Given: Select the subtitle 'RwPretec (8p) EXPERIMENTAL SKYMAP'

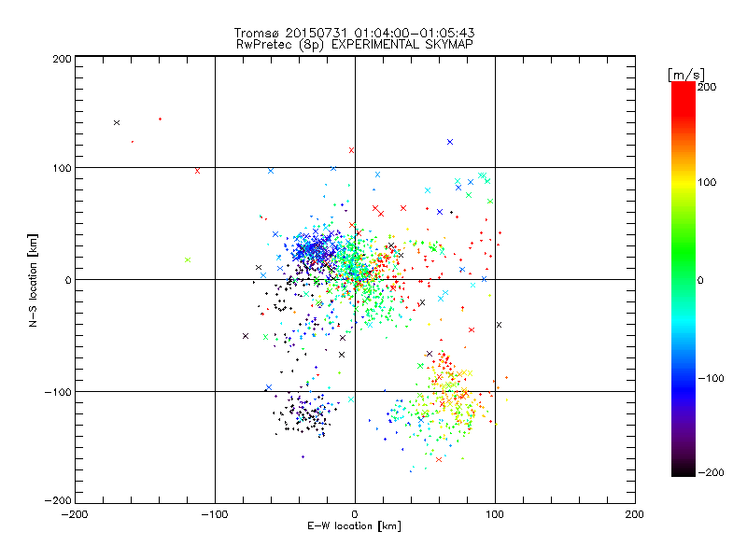Looking at the screenshot, I should (355, 45).
